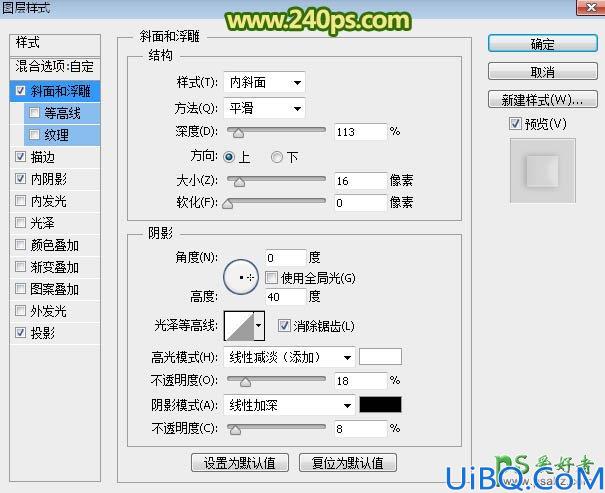The width and height of the screenshot is (605, 493).
Task: Click the 高度 value field 40
Action: tap(286, 297)
